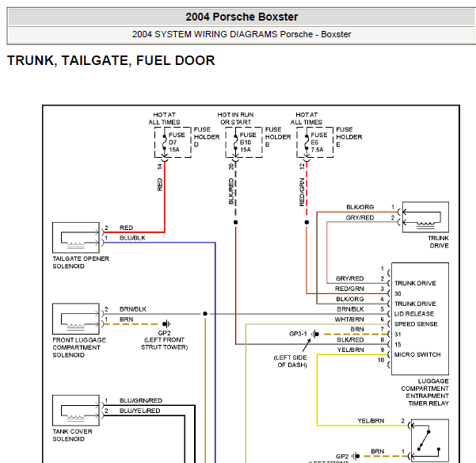Click the vertical "RED" wire label under fuse D7
476x463 pixels.
click(160, 185)
